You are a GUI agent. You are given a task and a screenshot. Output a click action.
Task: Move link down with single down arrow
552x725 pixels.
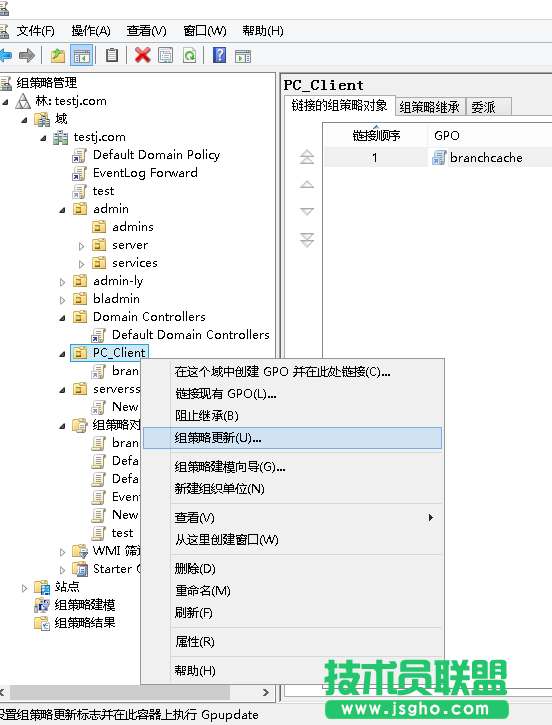(307, 211)
